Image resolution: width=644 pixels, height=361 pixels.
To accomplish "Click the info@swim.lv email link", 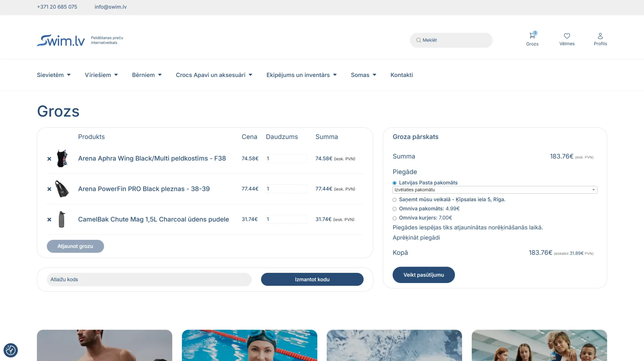I will pos(111,7).
